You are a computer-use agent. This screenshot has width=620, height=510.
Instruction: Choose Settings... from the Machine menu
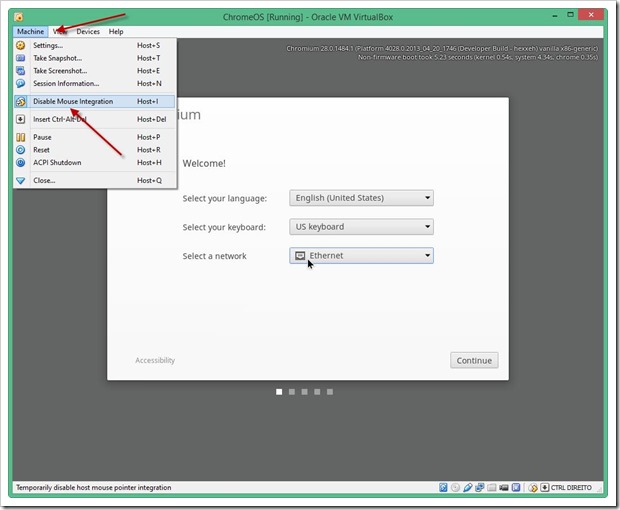pyautogui.click(x=95, y=45)
